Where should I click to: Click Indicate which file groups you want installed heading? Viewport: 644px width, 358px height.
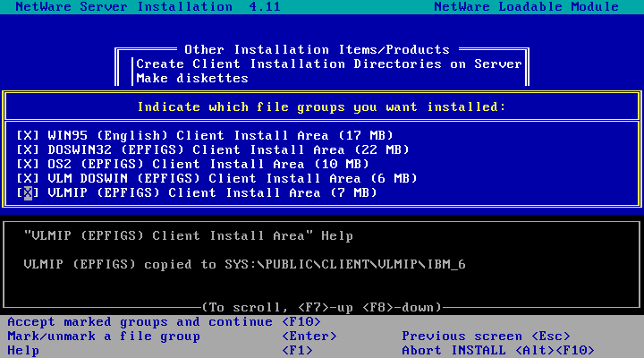pos(321,107)
